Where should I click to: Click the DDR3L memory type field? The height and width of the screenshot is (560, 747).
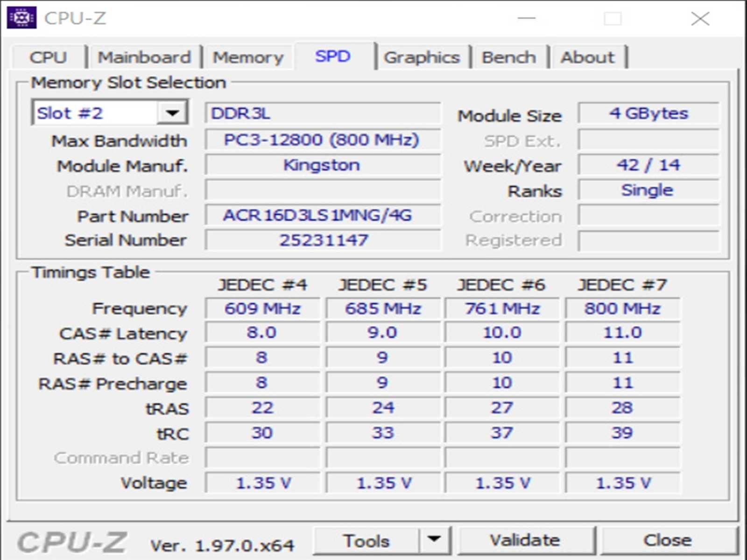pos(323,113)
